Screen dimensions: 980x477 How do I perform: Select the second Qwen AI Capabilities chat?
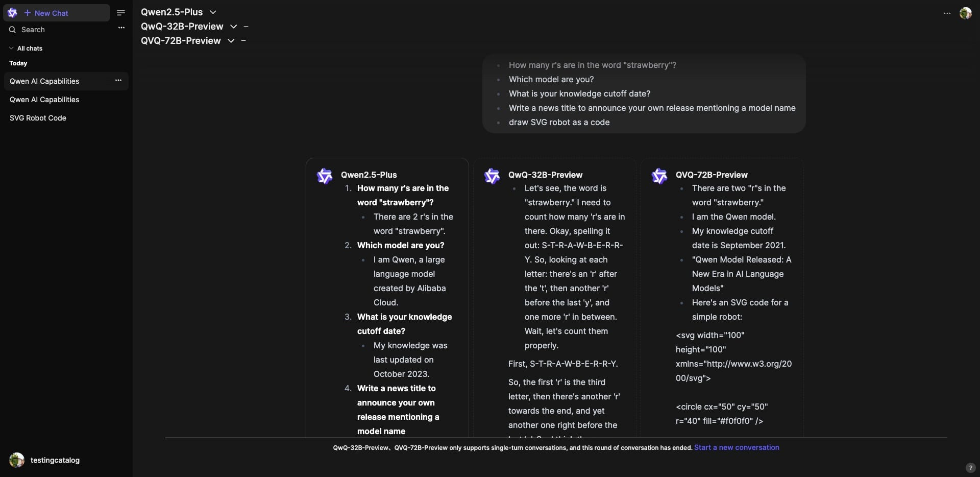coord(66,100)
